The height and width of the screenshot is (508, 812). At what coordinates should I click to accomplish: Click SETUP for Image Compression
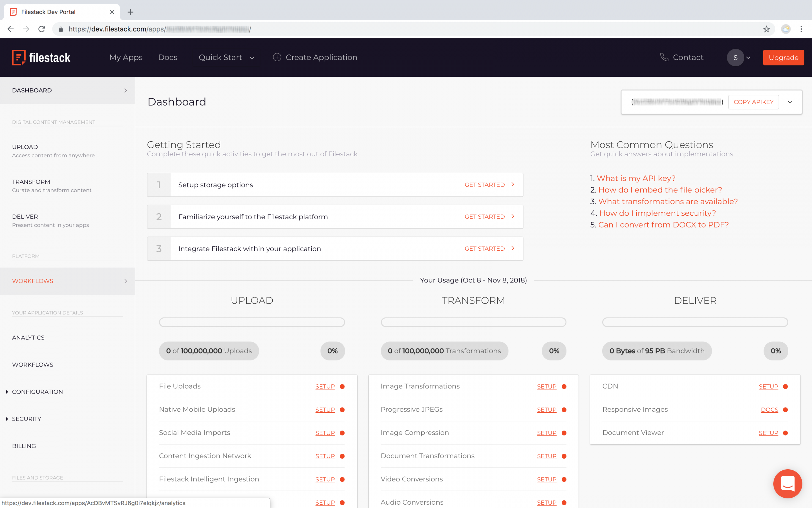pyautogui.click(x=547, y=433)
